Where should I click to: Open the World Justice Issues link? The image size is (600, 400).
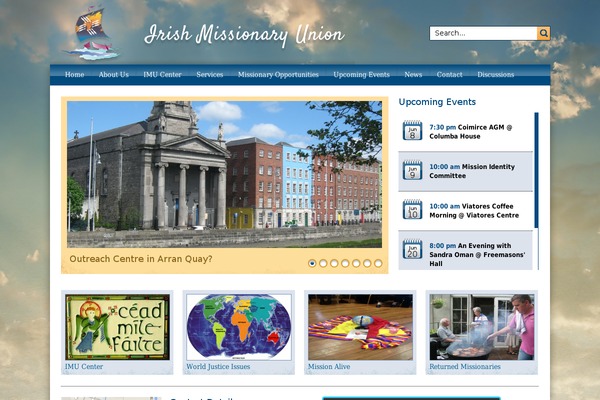pyautogui.click(x=218, y=367)
